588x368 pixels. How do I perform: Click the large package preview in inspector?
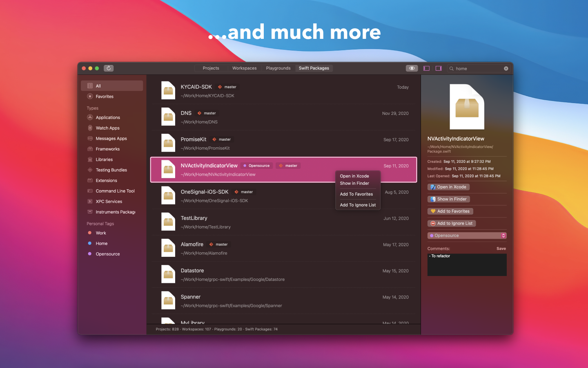click(x=467, y=107)
